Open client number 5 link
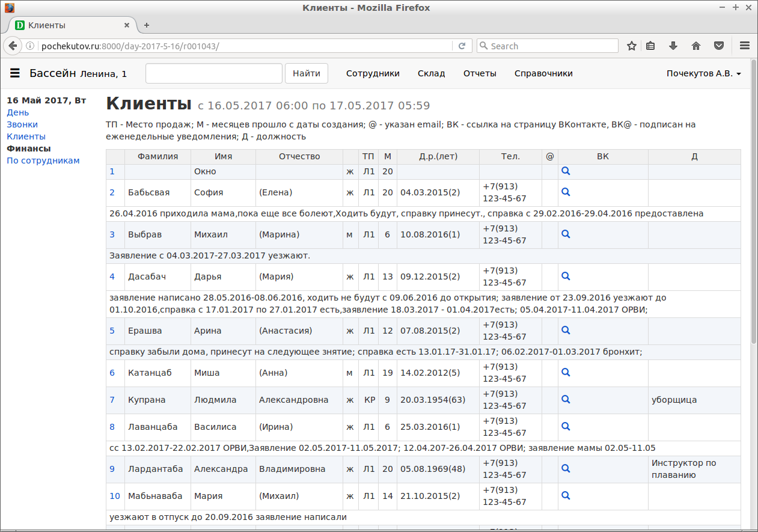 point(112,331)
